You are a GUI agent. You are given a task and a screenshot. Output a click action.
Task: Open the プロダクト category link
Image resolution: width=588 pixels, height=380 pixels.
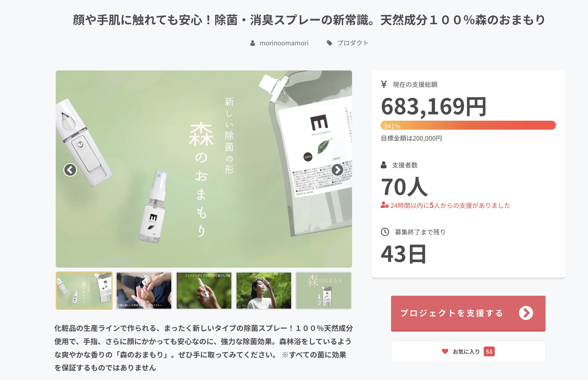pyautogui.click(x=353, y=43)
